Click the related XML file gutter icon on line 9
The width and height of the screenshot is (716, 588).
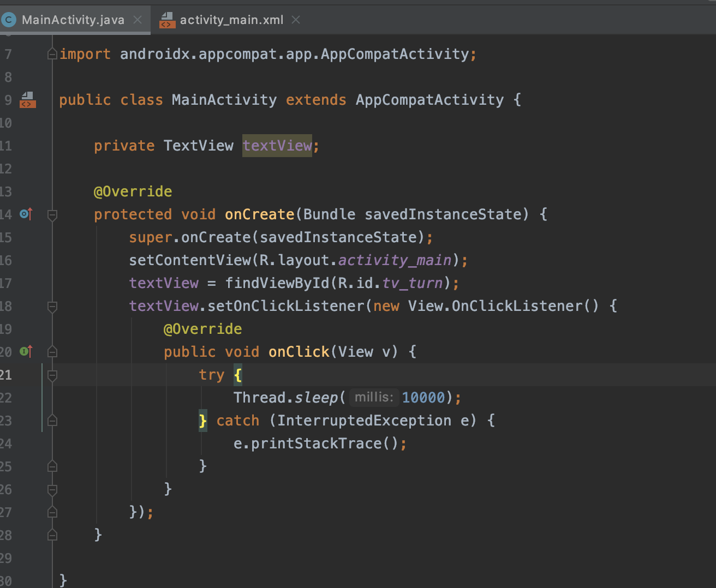point(27,100)
